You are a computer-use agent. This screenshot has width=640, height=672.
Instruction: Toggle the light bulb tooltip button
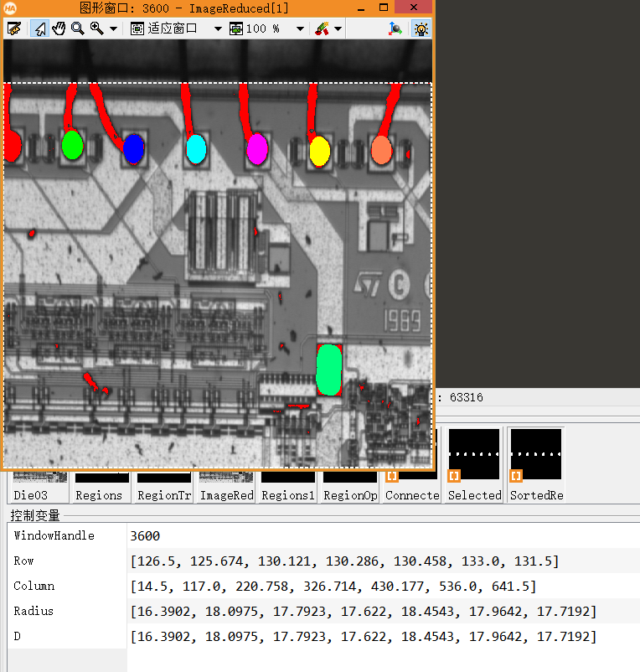pyautogui.click(x=421, y=28)
